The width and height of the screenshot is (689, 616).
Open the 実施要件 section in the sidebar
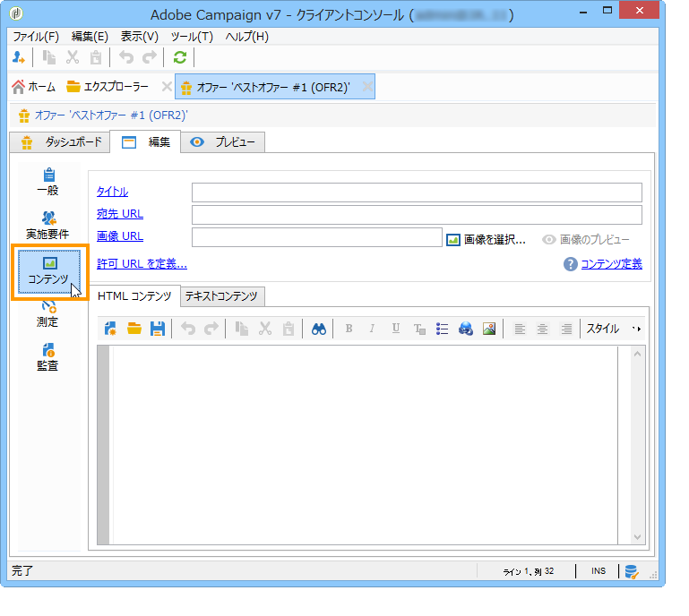[x=47, y=226]
